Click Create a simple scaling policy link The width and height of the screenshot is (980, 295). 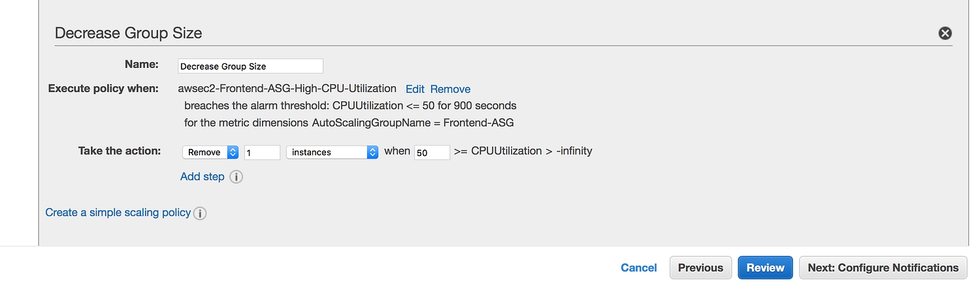(118, 213)
